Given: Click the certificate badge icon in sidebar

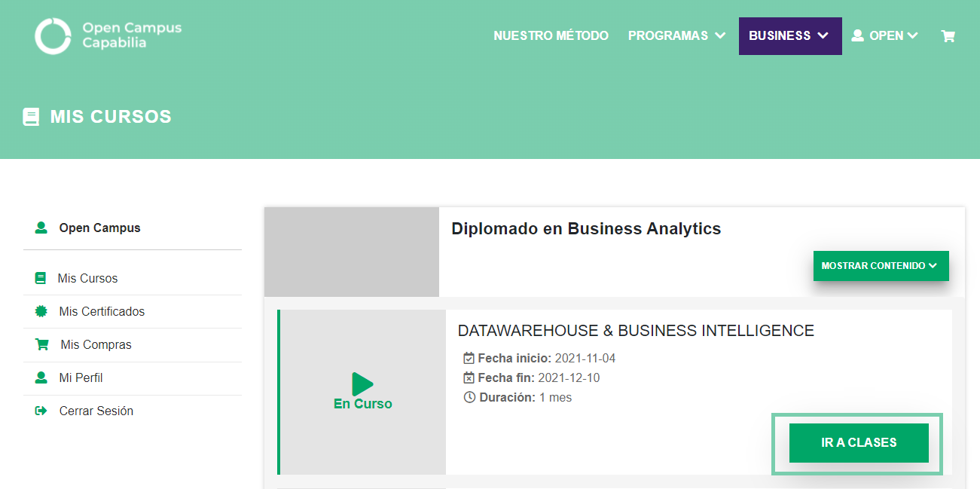Looking at the screenshot, I should (41, 311).
